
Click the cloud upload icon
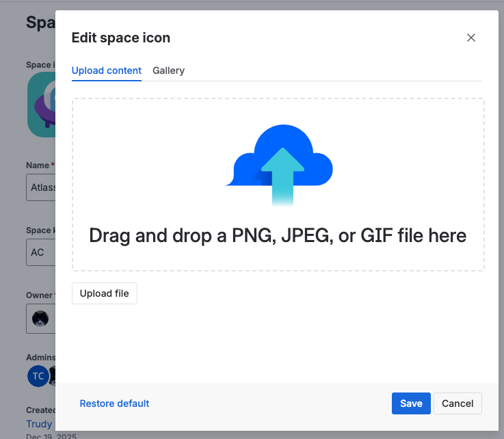(x=279, y=165)
